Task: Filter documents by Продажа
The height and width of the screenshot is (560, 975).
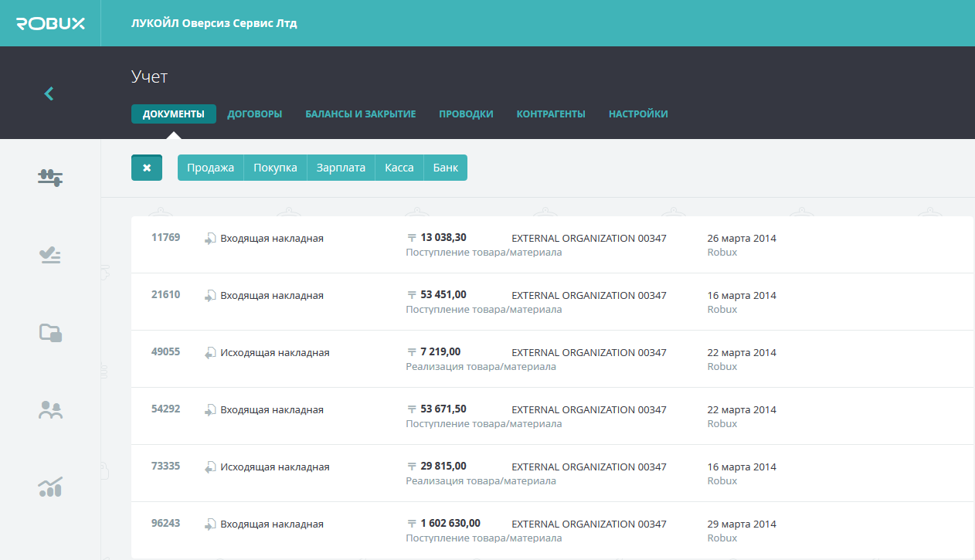Action: pos(211,168)
